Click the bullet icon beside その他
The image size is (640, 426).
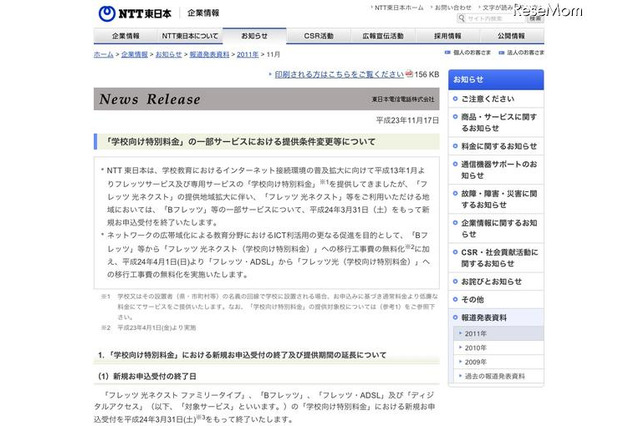455,300
